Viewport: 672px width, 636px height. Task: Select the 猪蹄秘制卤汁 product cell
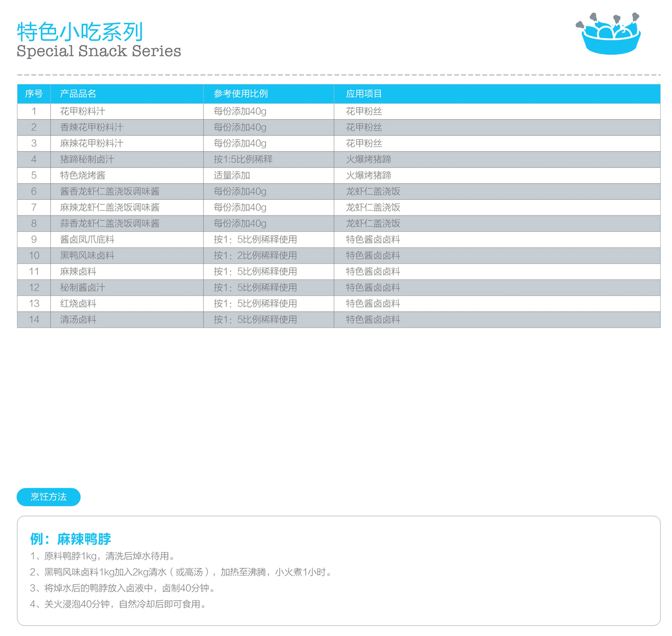click(87, 160)
